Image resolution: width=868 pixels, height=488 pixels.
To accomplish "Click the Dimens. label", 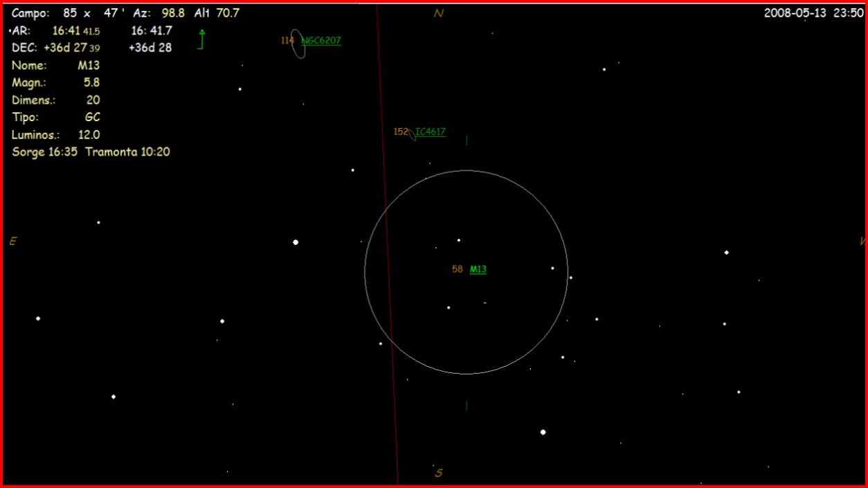I will pos(33,100).
